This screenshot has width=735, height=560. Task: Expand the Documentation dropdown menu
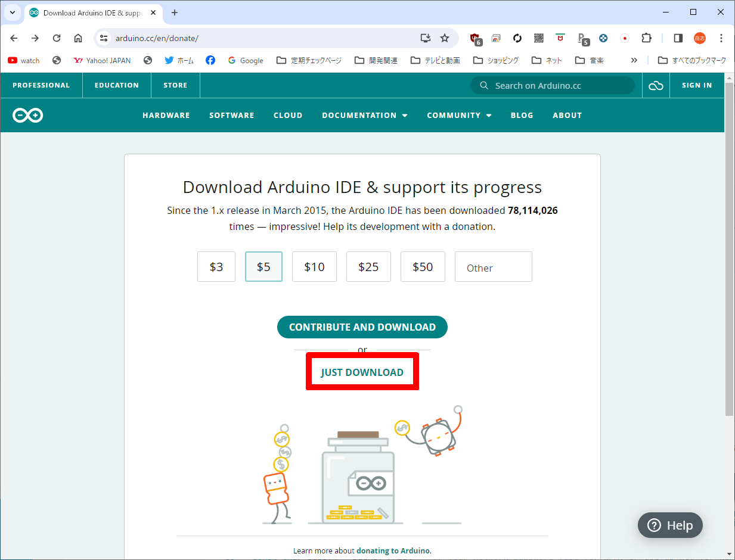[364, 116]
